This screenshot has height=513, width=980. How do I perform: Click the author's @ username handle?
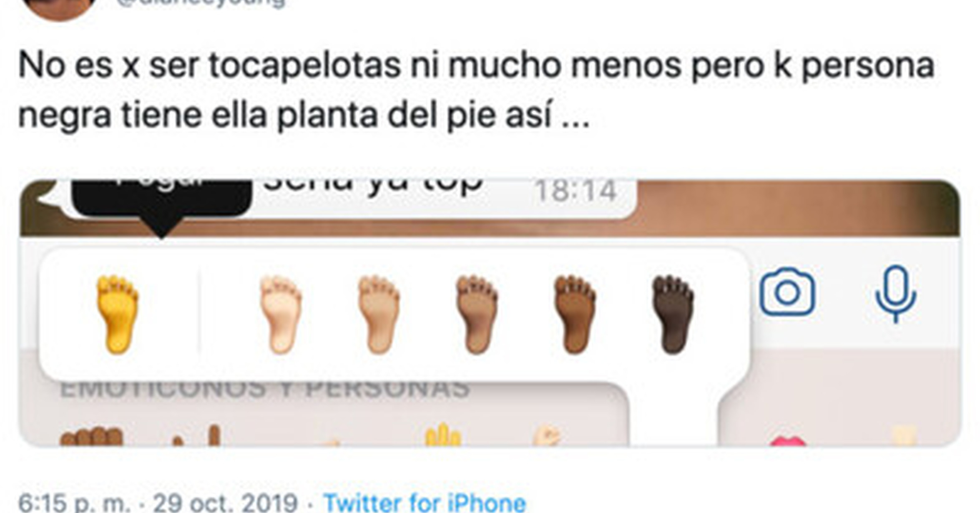[x=200, y=3]
